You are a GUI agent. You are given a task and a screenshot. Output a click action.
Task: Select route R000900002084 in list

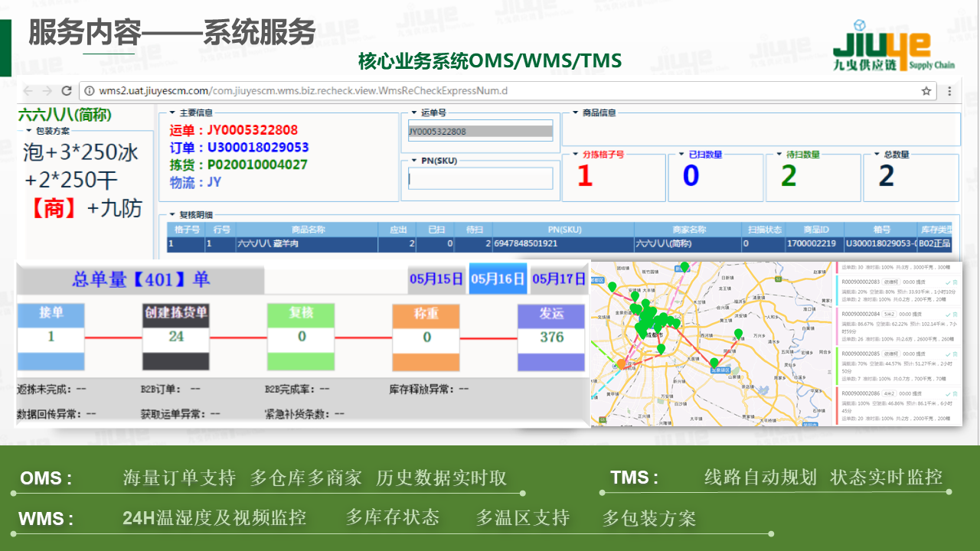[898, 327]
